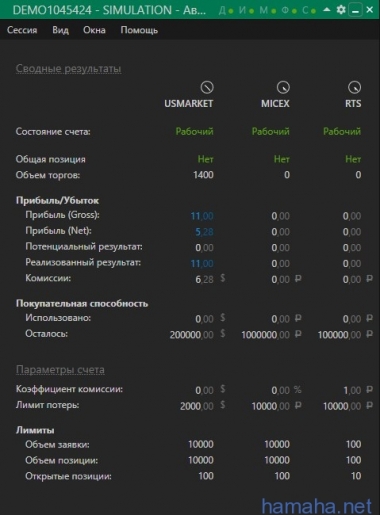The image size is (380, 515).
Task: Click the 'М' connection status indicator
Action: click(268, 10)
